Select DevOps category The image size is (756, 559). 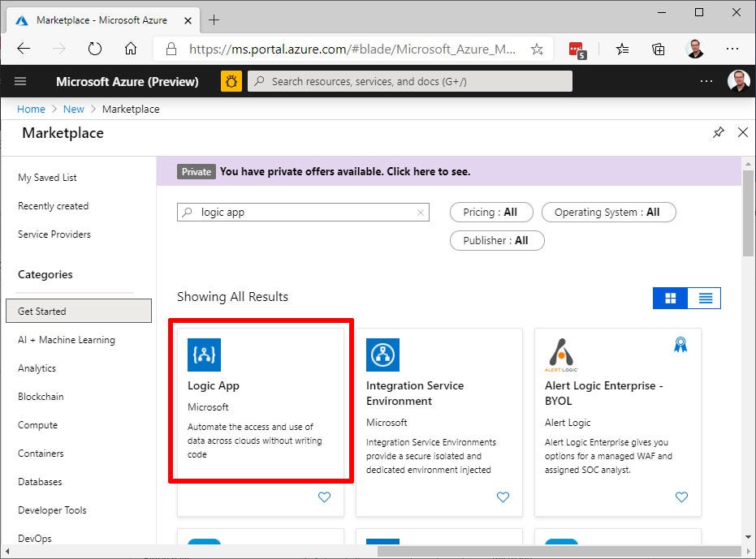[35, 539]
